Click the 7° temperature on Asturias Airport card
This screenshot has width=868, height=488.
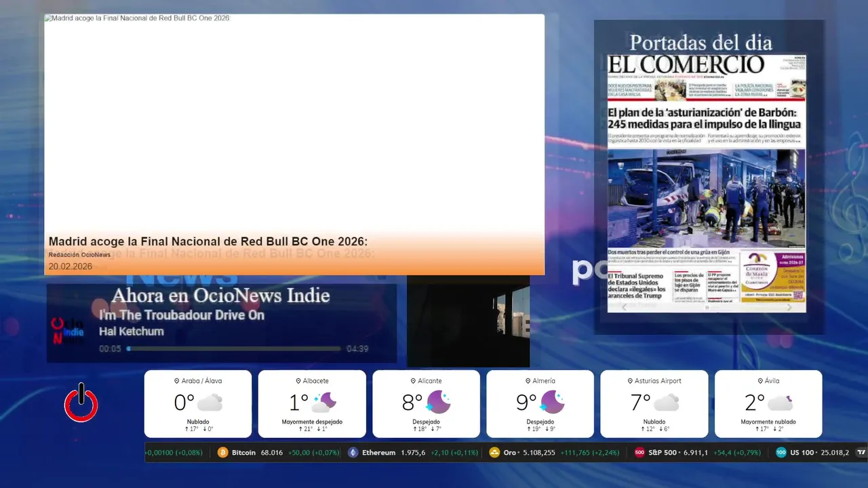[641, 403]
